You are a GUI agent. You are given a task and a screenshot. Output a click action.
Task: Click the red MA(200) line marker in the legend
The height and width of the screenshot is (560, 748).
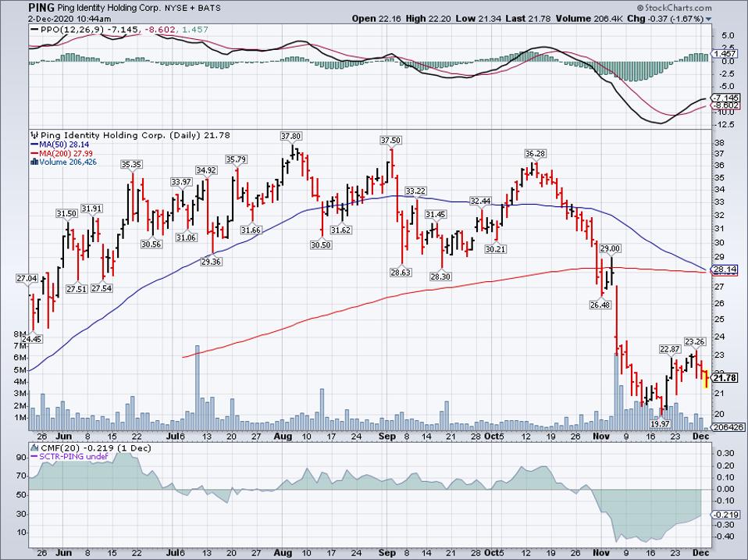pos(34,154)
